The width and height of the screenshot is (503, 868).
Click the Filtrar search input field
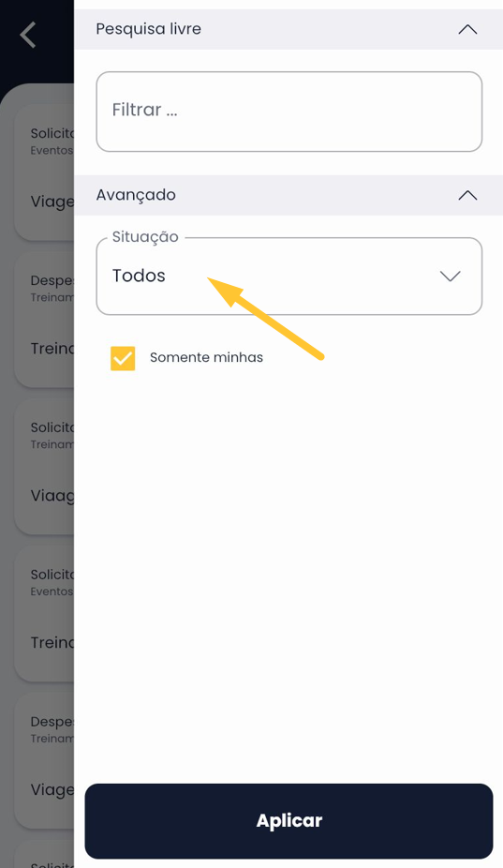click(288, 112)
